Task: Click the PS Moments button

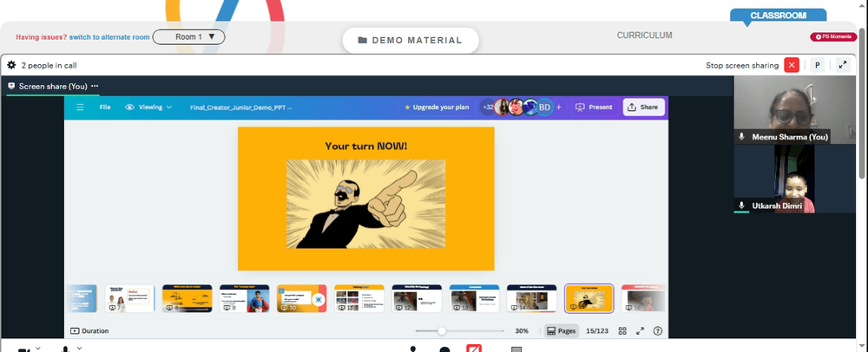Action: (x=833, y=37)
